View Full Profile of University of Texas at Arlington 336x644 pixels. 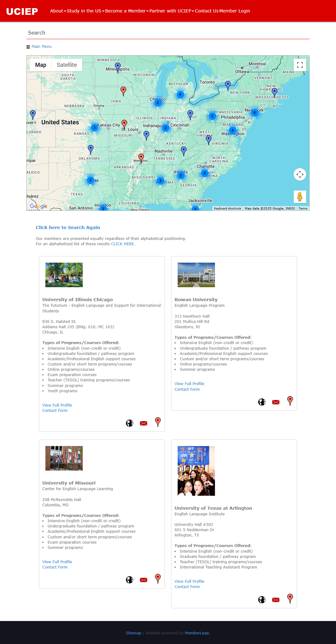tap(189, 582)
